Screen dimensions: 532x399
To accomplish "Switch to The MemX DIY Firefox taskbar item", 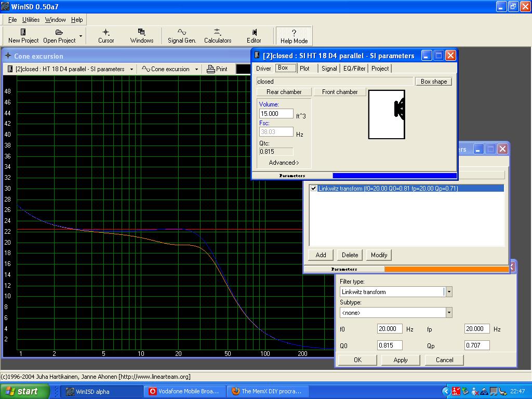I will pyautogui.click(x=268, y=392).
